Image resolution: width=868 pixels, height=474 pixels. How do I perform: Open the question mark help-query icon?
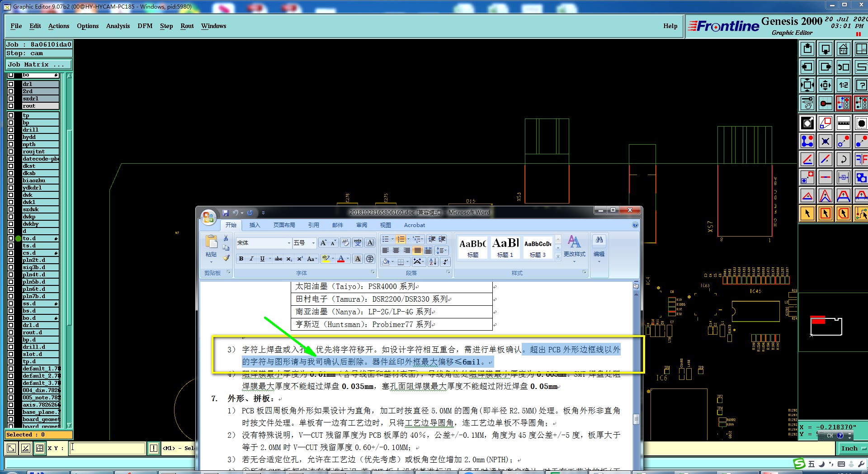pyautogui.click(x=861, y=85)
